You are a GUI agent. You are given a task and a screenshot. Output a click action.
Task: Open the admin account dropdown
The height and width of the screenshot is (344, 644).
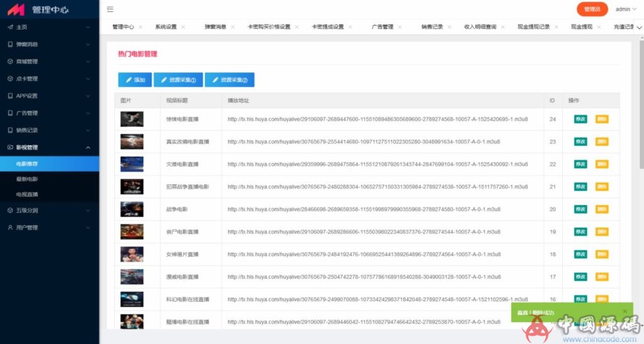click(626, 9)
